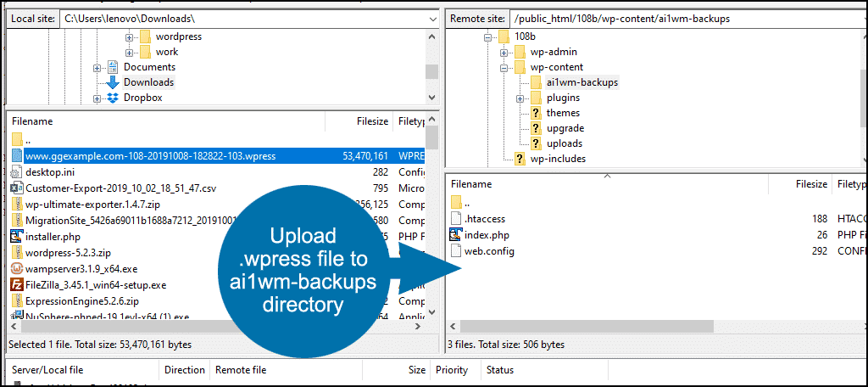Image resolution: width=868 pixels, height=387 pixels.
Task: Expand the plugins remote folder
Action: point(520,98)
